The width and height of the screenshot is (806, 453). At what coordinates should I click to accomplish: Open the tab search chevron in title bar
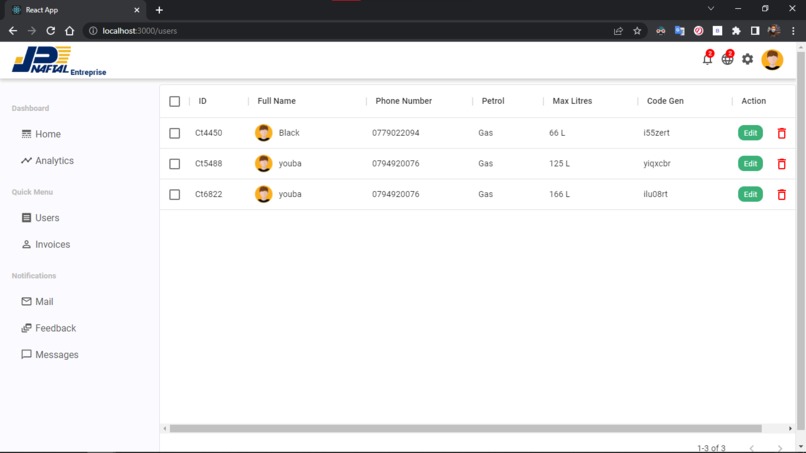coord(711,9)
